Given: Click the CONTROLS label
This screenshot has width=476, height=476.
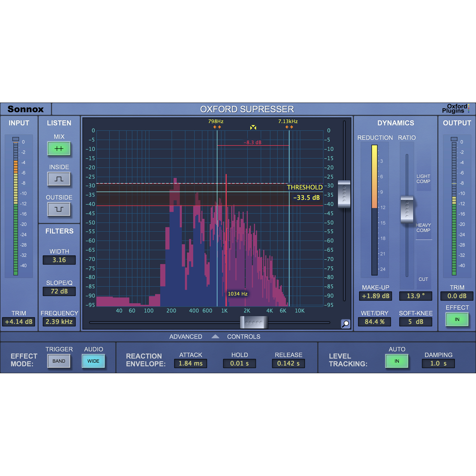Looking at the screenshot, I should pyautogui.click(x=244, y=337).
